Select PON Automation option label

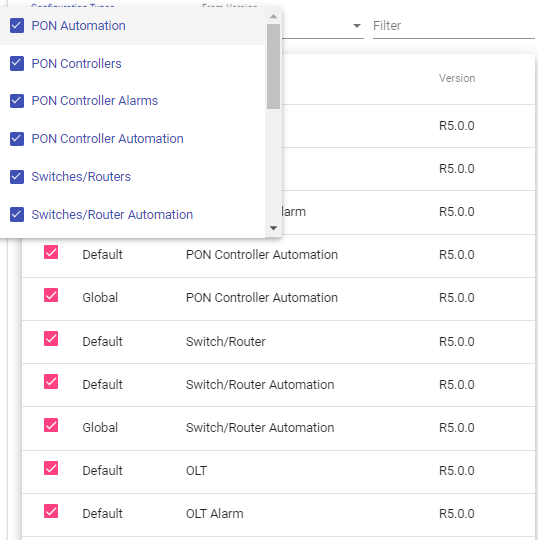[79, 26]
